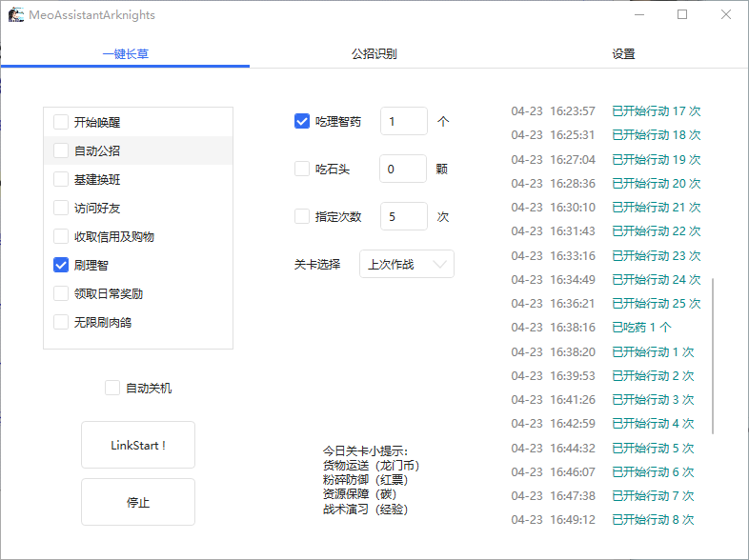Select log entry 已吃药 1 个
Image resolution: width=749 pixels, height=560 pixels.
(641, 328)
